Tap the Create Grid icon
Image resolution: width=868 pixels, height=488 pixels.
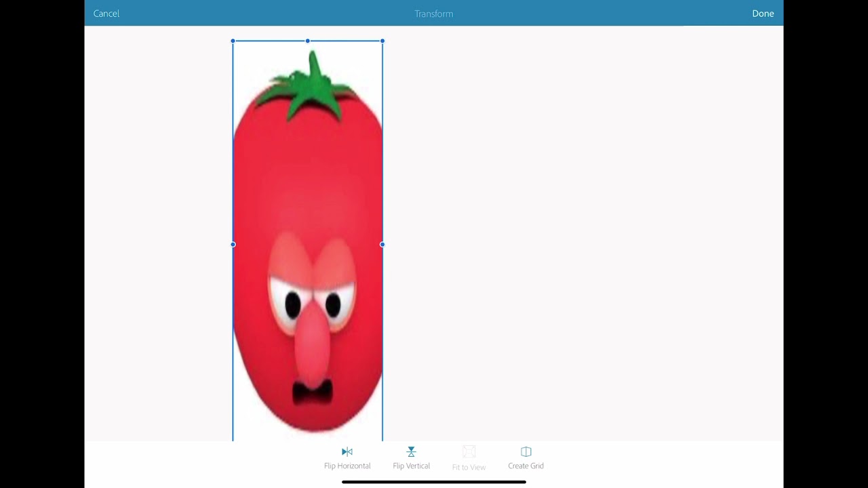pyautogui.click(x=526, y=452)
